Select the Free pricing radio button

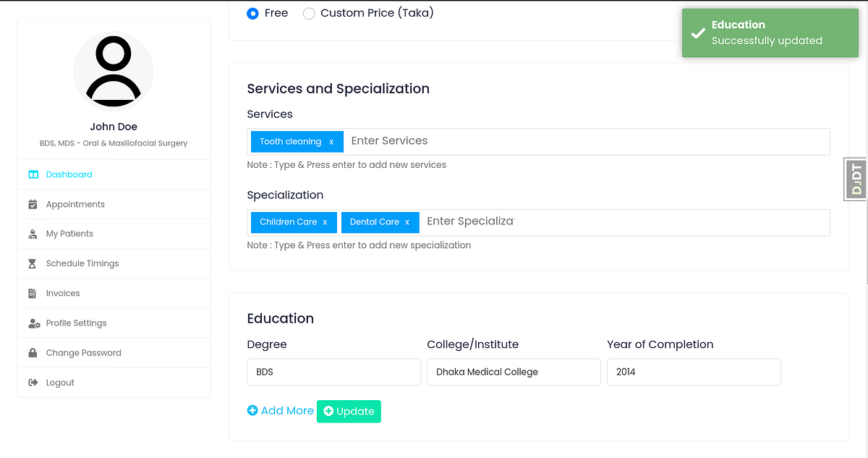tap(252, 13)
